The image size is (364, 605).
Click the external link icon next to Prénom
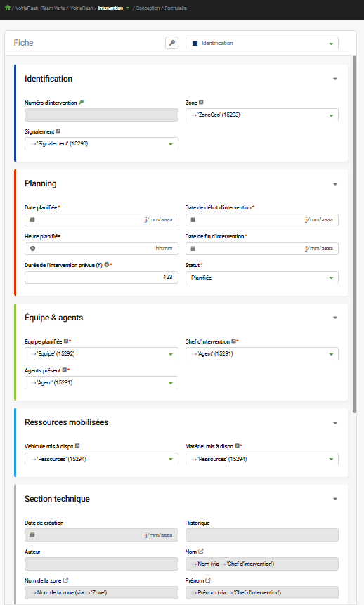click(208, 580)
